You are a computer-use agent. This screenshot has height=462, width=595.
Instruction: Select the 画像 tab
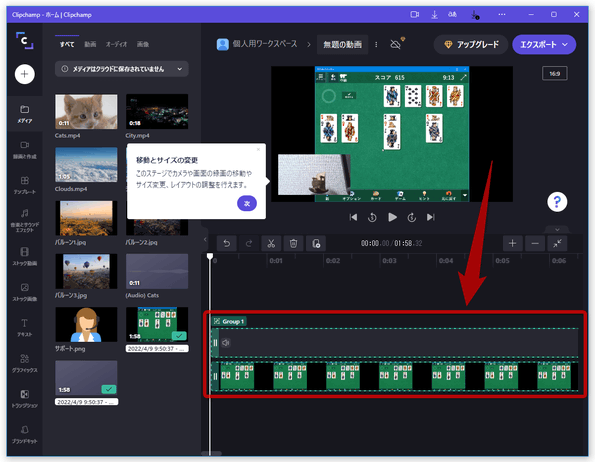tap(143, 44)
